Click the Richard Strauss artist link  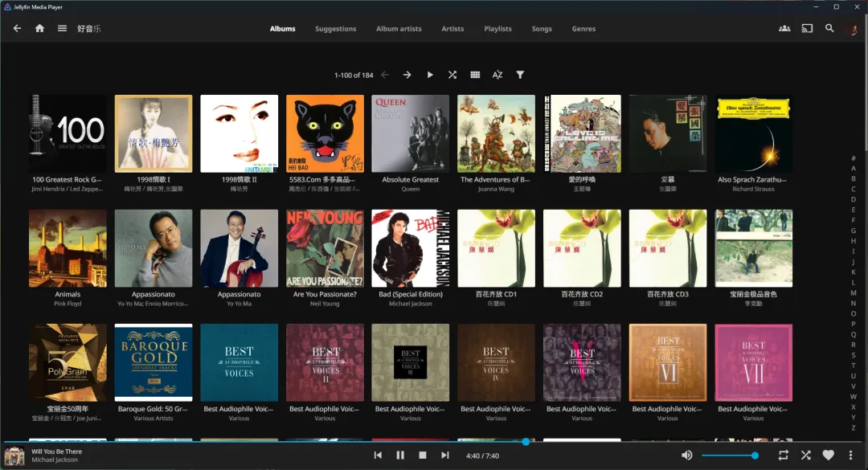pyautogui.click(x=753, y=189)
